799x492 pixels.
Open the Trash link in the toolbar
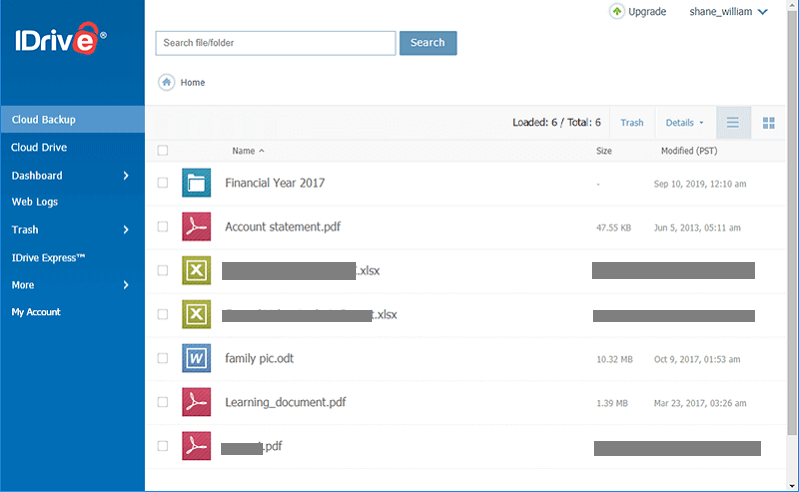[632, 123]
